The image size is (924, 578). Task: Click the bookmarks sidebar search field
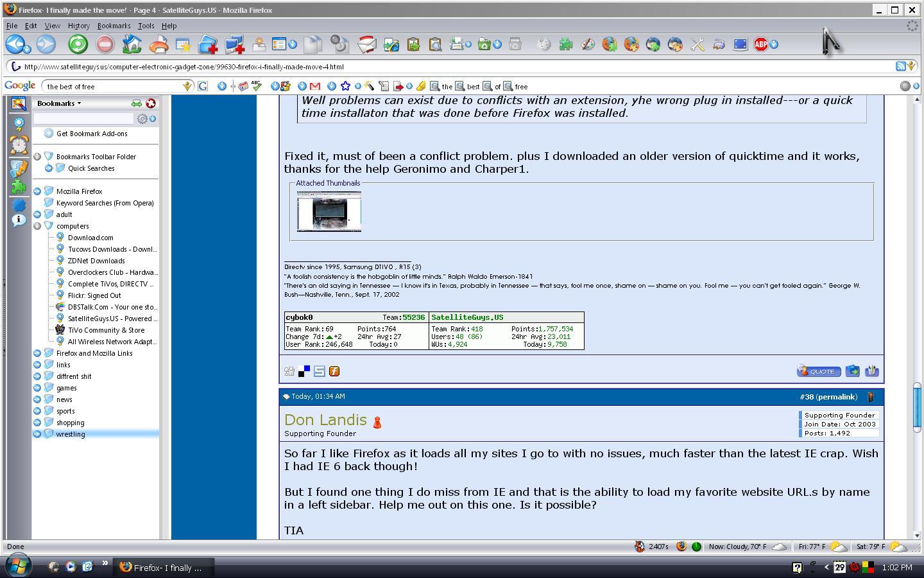(83, 118)
